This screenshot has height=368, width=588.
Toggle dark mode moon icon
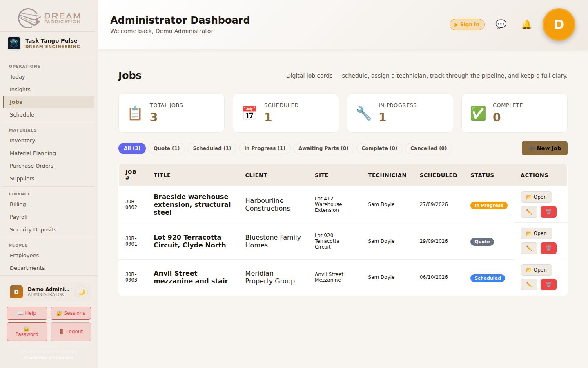[x=82, y=292]
